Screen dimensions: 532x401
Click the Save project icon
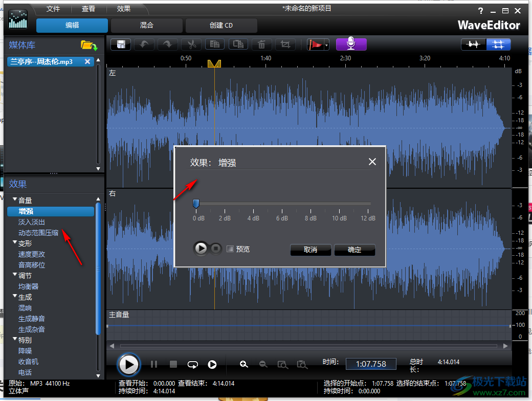click(120, 44)
